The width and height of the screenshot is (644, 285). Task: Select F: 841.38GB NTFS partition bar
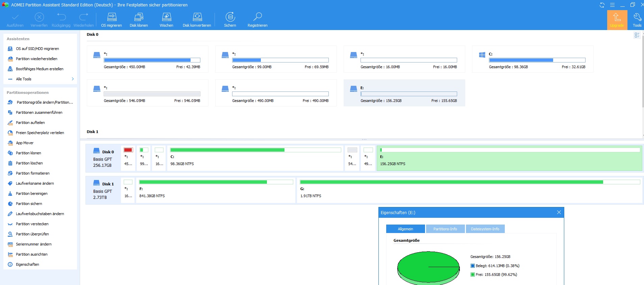(216, 190)
